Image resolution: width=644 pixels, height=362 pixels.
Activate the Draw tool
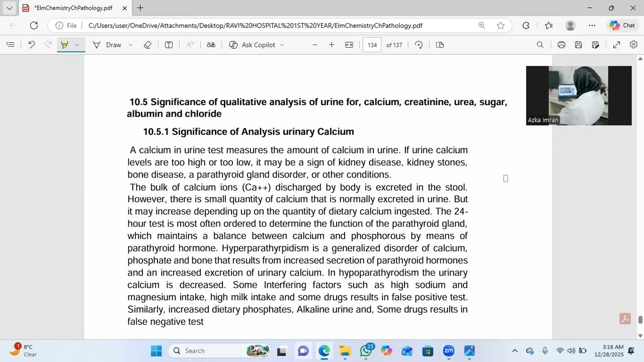point(107,45)
